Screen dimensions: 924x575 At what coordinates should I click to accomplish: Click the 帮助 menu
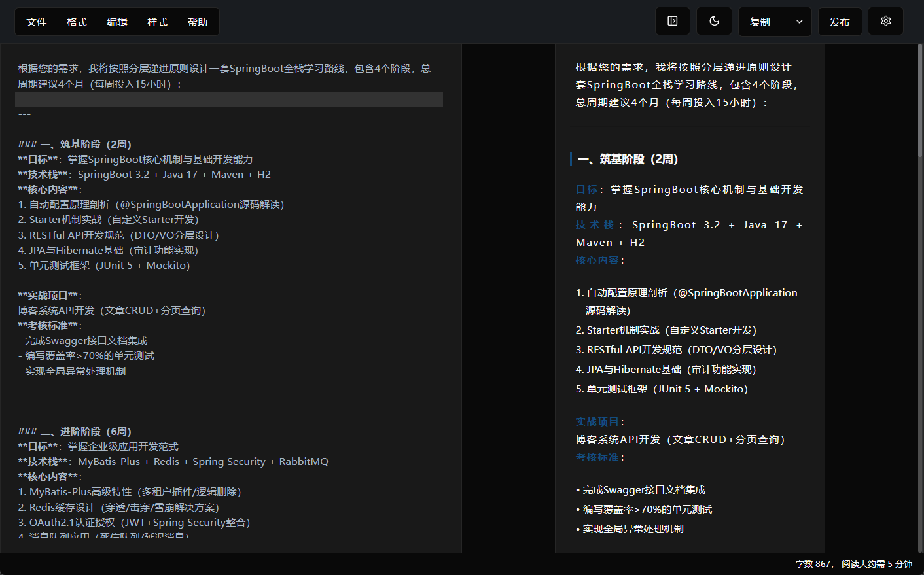pos(198,22)
